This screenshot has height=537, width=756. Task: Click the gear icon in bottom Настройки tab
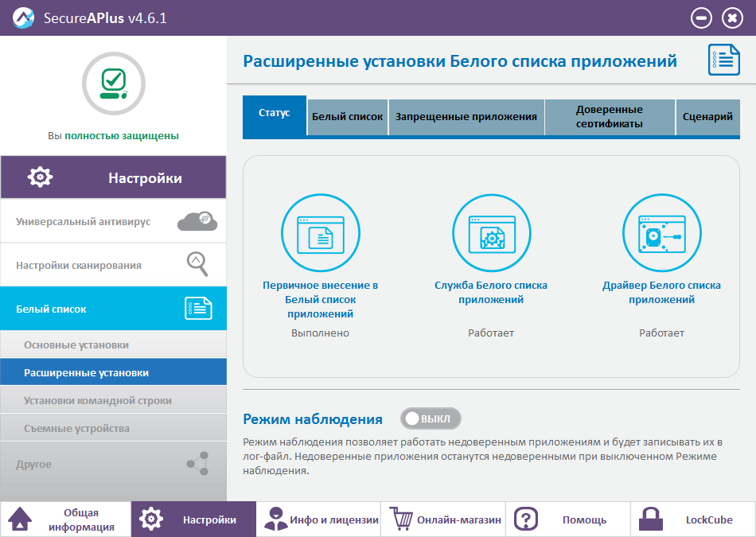coord(151,519)
